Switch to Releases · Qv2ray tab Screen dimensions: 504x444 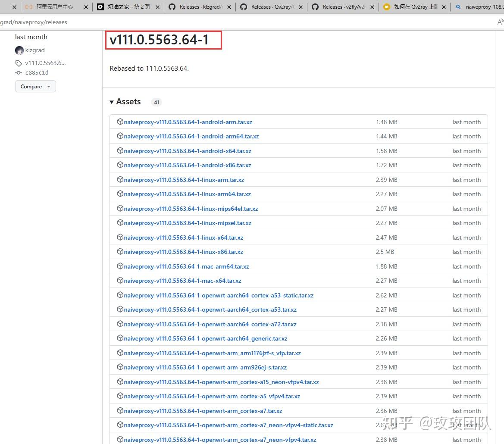pyautogui.click(x=272, y=7)
